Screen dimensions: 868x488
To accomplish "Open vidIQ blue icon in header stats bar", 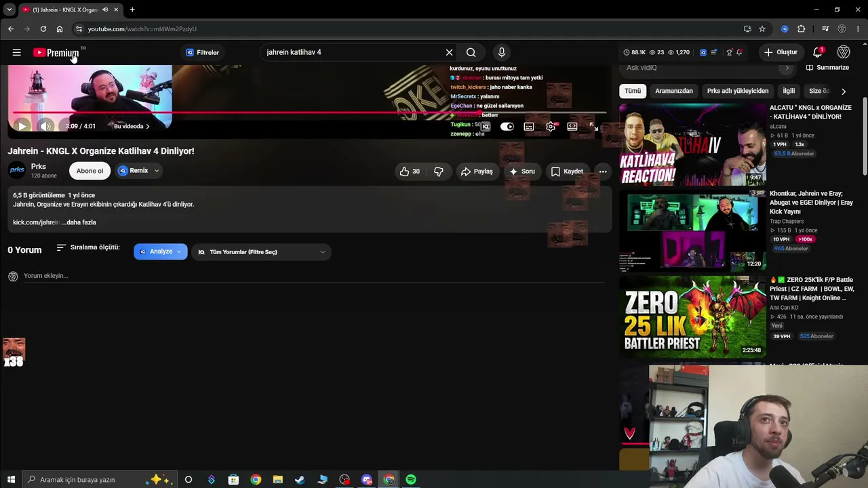I will point(703,52).
